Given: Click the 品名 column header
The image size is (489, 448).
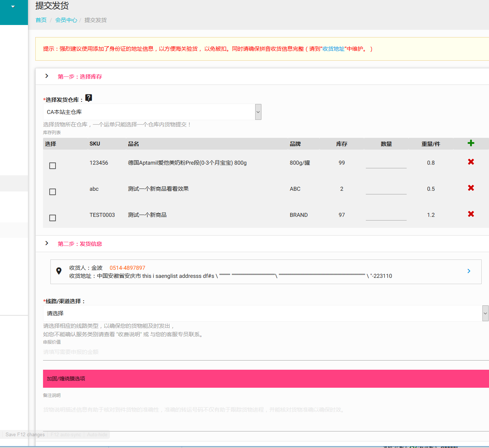Looking at the screenshot, I should click(133, 144).
